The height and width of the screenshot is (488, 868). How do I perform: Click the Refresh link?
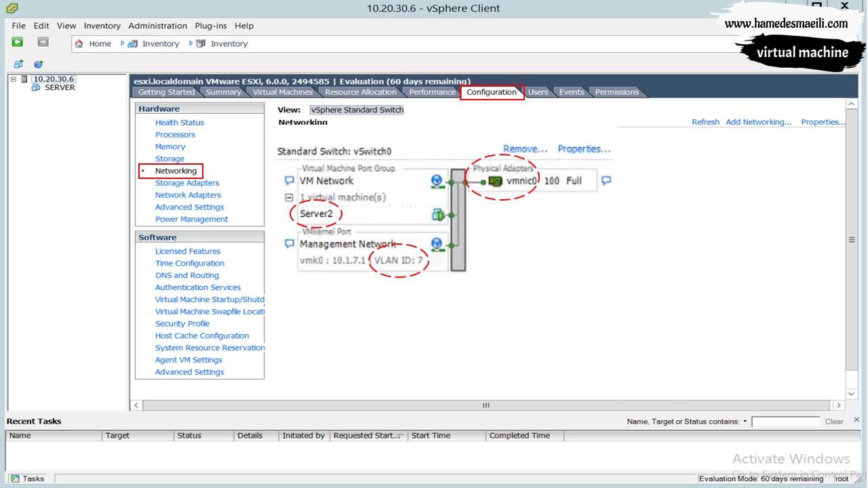(x=705, y=122)
